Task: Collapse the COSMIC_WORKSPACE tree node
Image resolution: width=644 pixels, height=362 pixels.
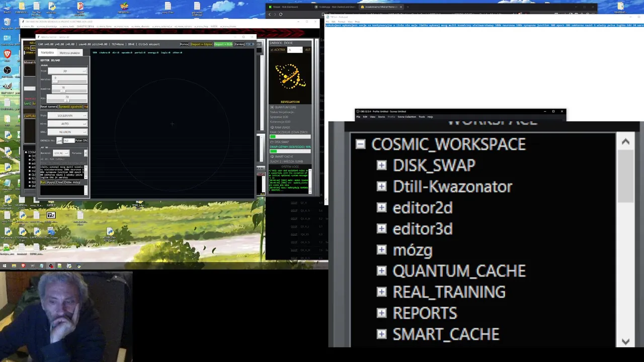Action: 360,144
